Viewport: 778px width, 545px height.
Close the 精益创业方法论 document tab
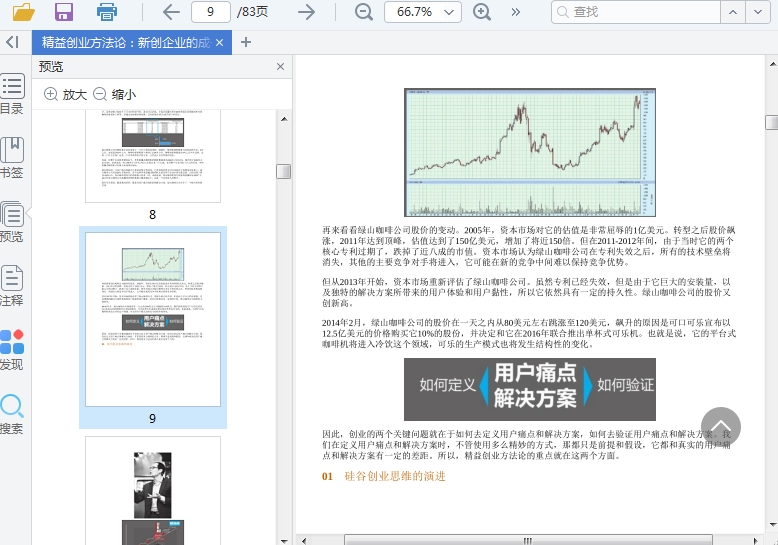(x=220, y=43)
